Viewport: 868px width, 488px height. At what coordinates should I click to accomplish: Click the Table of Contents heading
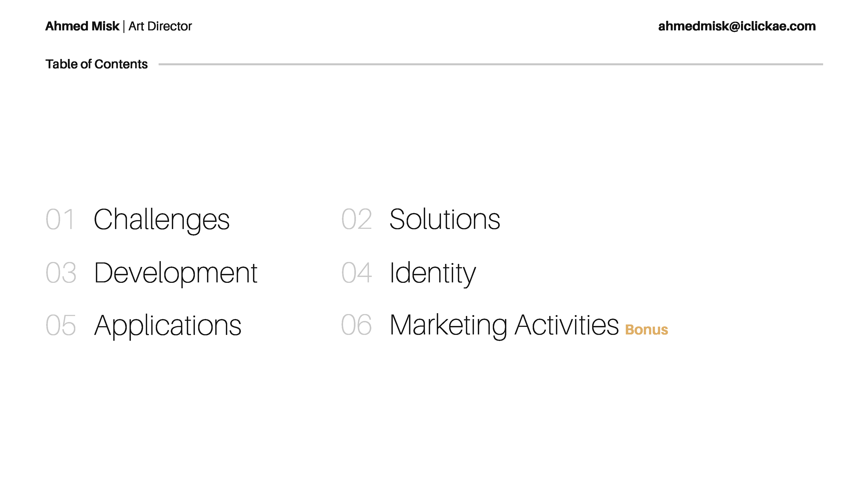(x=96, y=64)
